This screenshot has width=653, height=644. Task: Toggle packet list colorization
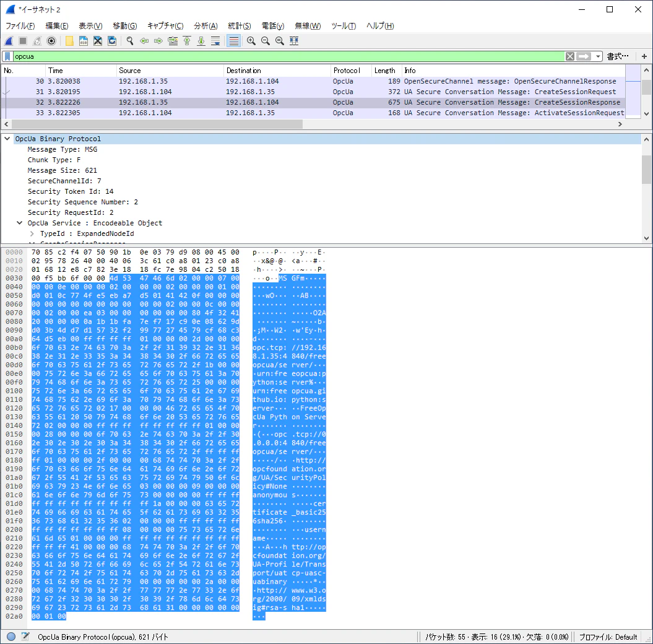[x=233, y=41]
